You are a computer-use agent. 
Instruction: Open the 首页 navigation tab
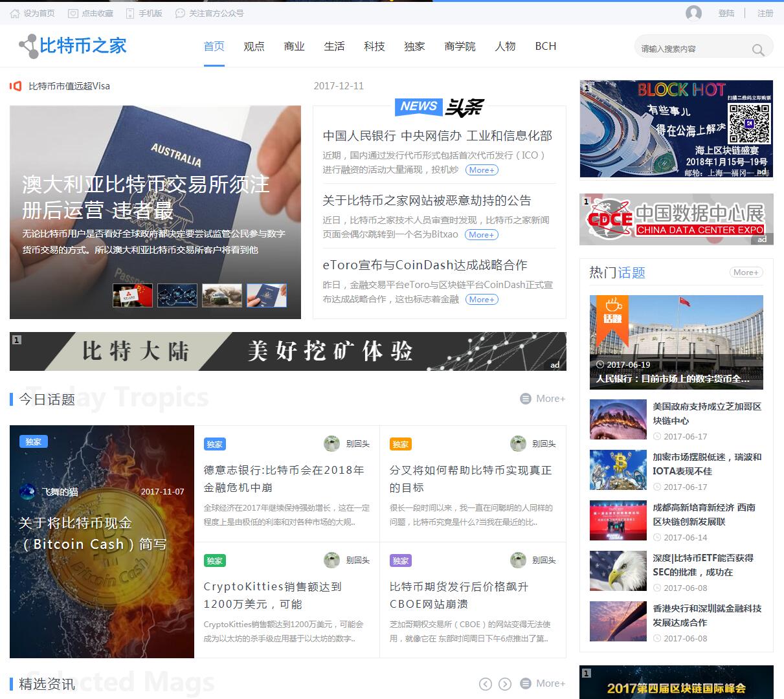pyautogui.click(x=214, y=46)
